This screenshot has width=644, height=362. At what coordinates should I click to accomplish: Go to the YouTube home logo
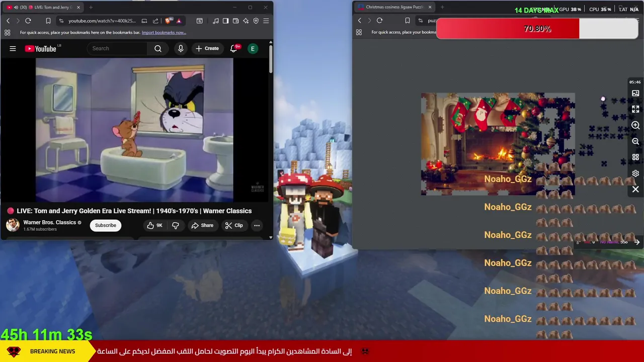(41, 49)
